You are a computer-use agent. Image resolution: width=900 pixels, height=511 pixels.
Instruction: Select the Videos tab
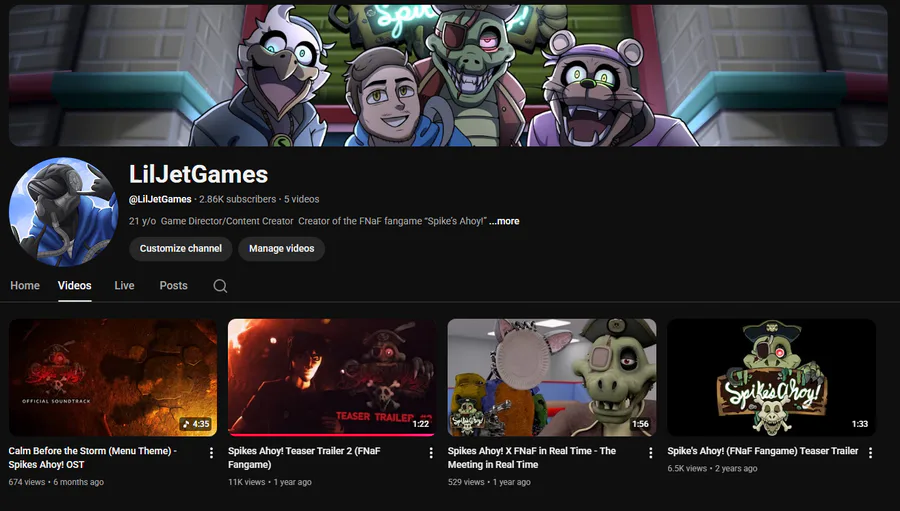click(x=75, y=285)
